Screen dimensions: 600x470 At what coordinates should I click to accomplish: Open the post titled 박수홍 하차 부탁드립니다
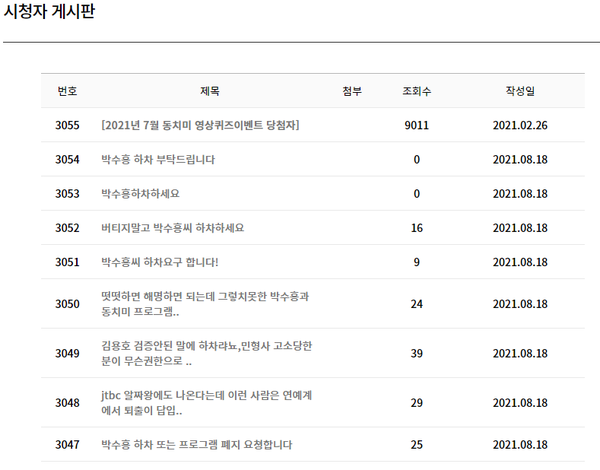pyautogui.click(x=158, y=159)
